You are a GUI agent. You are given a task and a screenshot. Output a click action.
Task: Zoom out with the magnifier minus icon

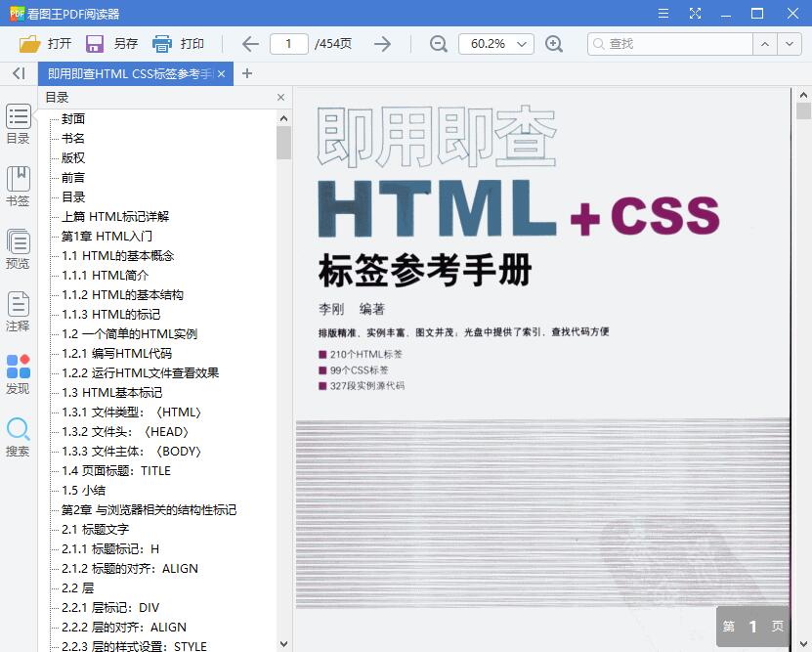[438, 43]
